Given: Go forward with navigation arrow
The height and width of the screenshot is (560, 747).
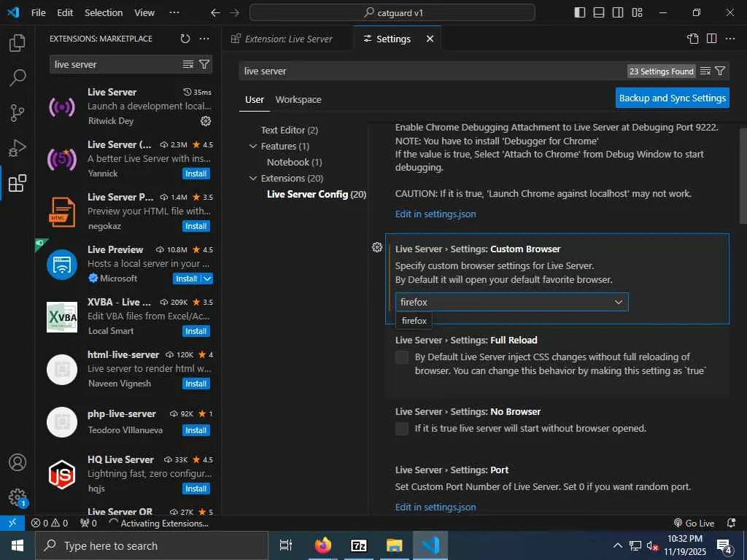Looking at the screenshot, I should click(x=234, y=12).
